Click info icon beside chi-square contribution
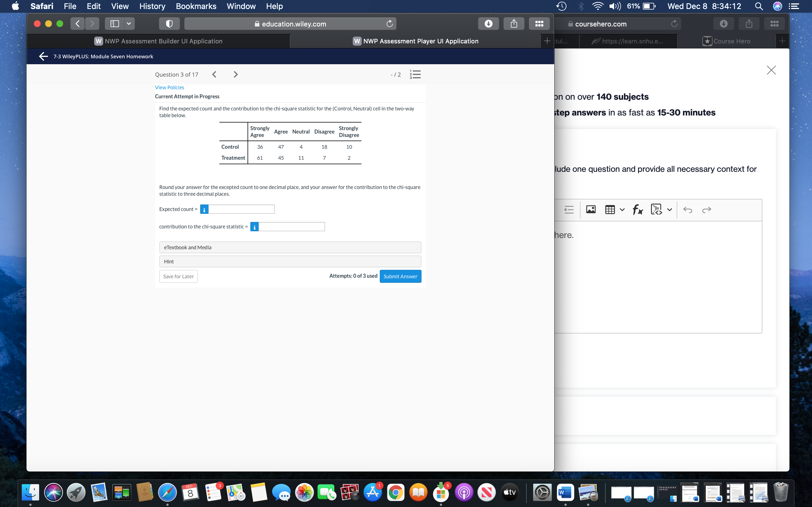This screenshot has width=812, height=507. click(x=254, y=227)
